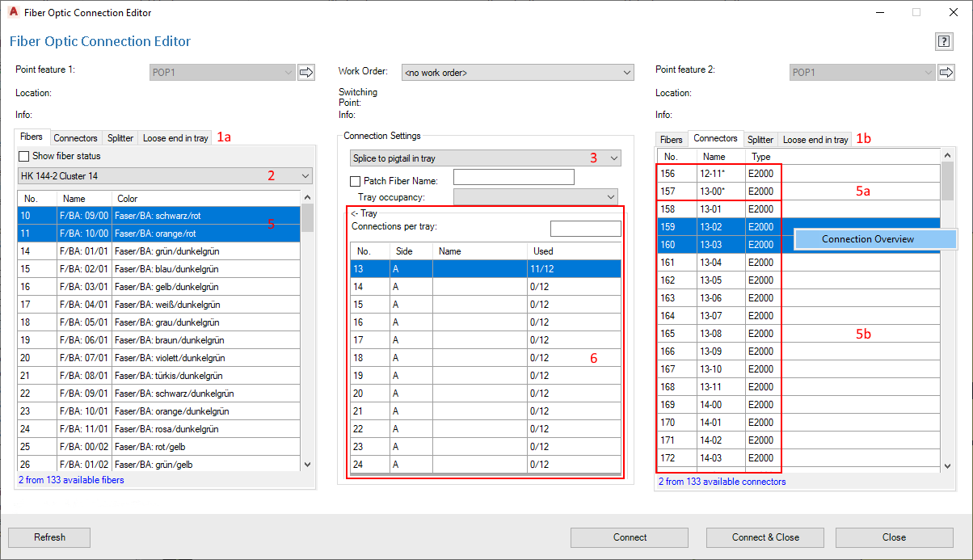Screen dimensions: 973x560
Task: Click tray table Side column header
Action: [411, 251]
